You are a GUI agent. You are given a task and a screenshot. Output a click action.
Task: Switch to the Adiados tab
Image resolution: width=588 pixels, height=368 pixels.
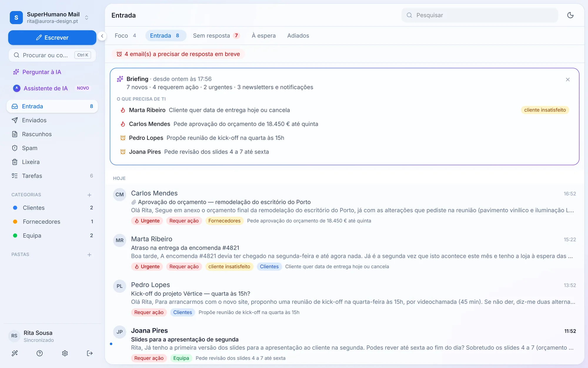(x=298, y=36)
